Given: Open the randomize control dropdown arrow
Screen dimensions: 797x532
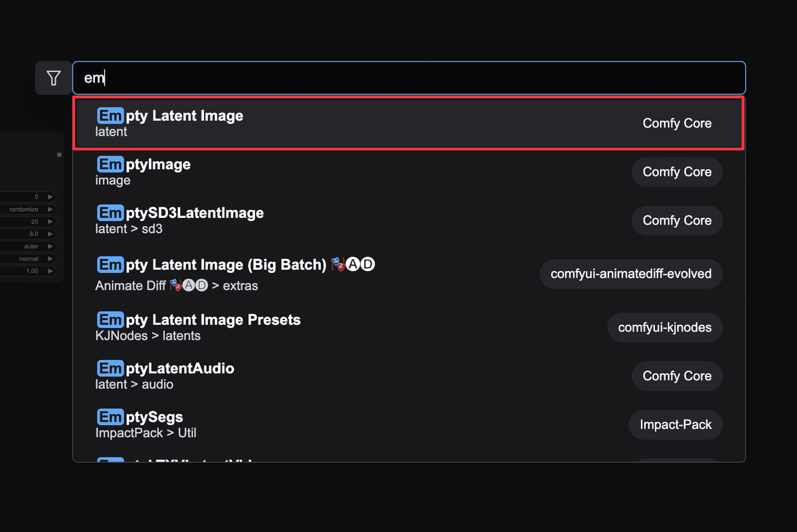Looking at the screenshot, I should pos(50,209).
